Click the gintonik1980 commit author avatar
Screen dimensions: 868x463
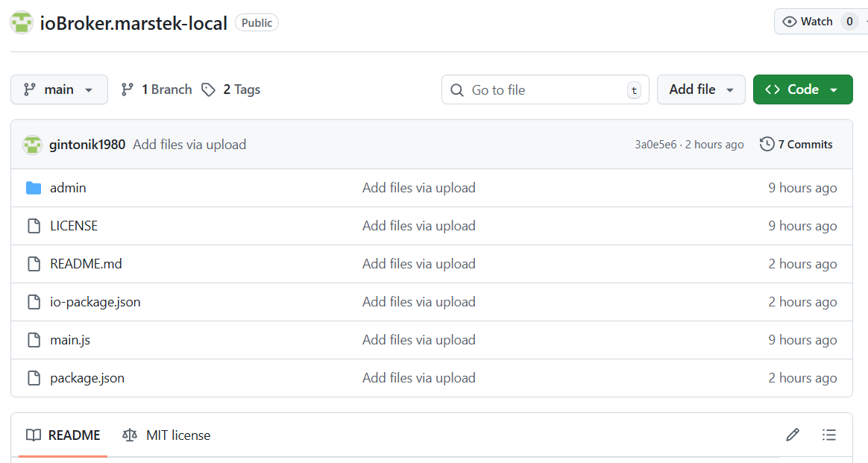[x=32, y=145]
